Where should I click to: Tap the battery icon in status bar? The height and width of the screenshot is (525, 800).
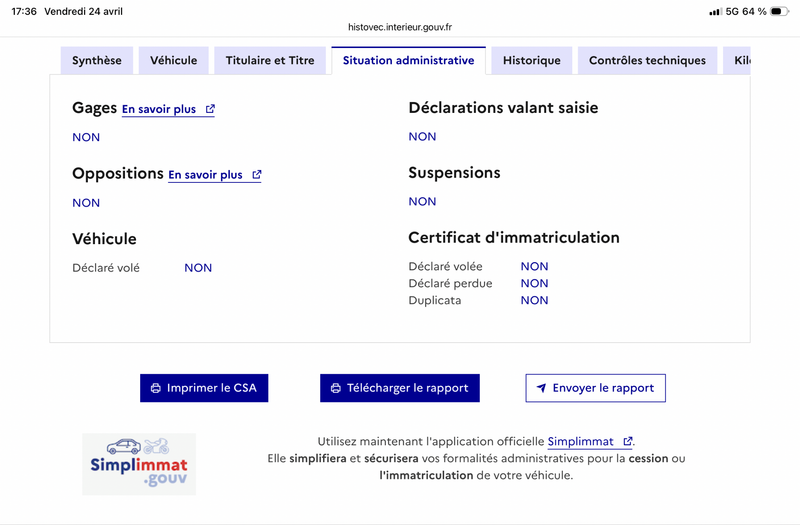(778, 11)
